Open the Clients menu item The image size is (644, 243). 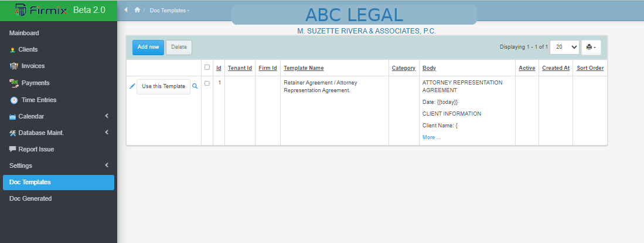[x=28, y=49]
